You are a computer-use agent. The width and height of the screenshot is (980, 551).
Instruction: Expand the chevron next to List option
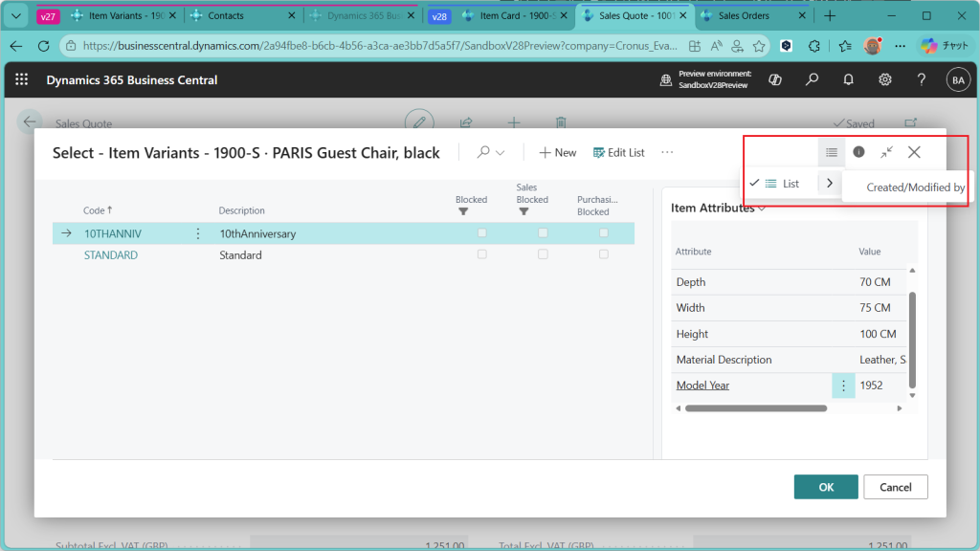coord(829,183)
